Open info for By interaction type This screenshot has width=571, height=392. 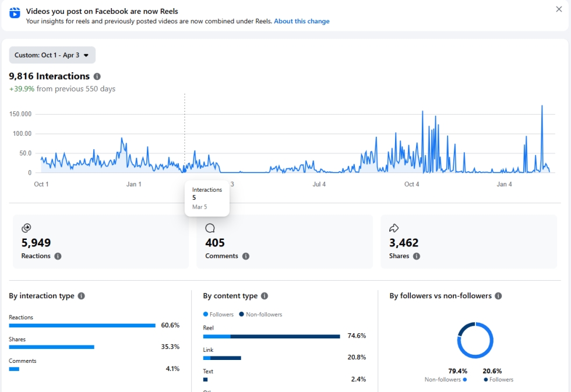(81, 296)
